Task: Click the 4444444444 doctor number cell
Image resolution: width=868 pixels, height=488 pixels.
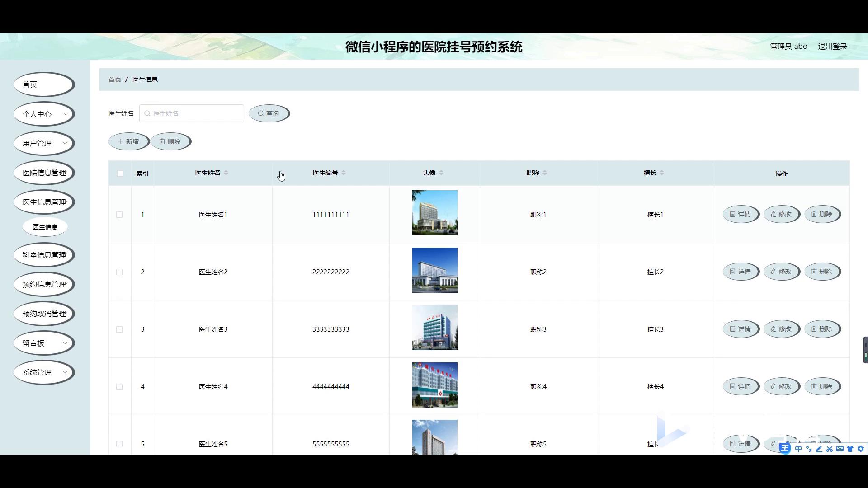Action: click(x=330, y=387)
